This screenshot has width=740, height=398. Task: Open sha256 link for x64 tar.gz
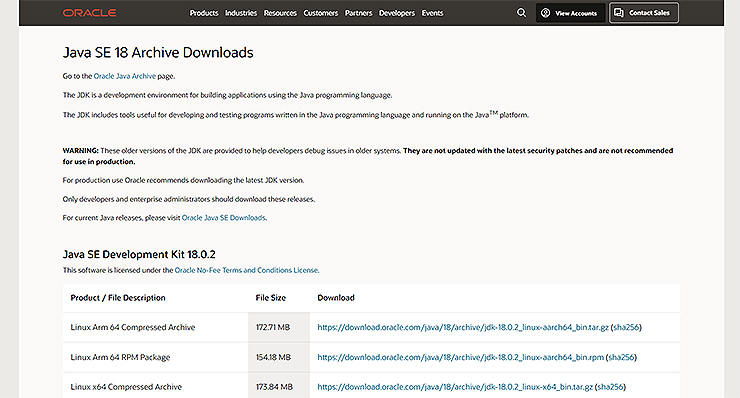[x=610, y=387]
